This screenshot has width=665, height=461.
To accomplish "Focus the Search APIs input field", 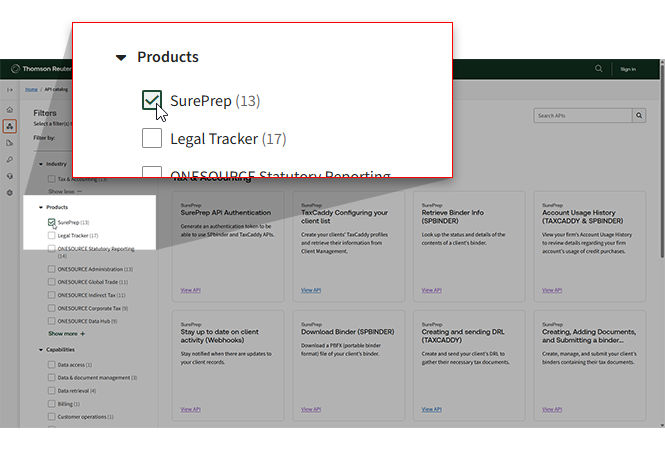I will 583,115.
